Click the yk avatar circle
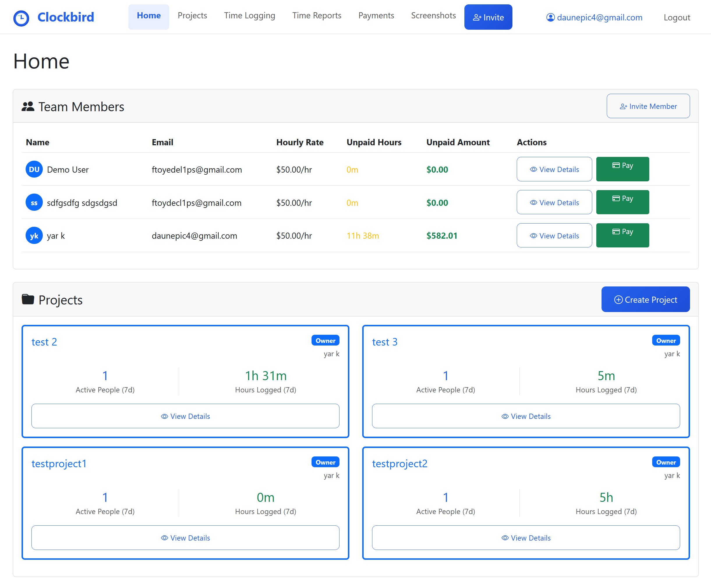The image size is (711, 588). [34, 235]
